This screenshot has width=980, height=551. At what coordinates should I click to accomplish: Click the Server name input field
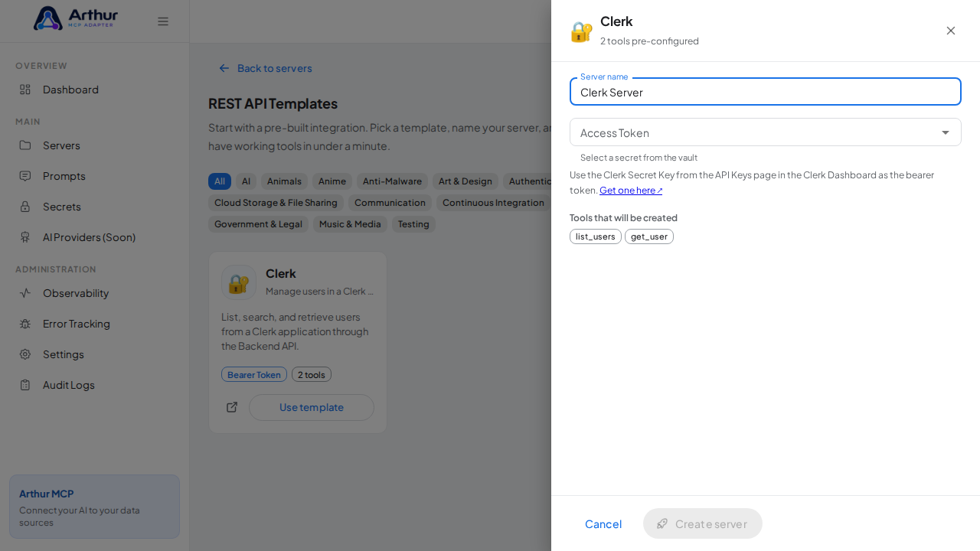click(x=766, y=92)
